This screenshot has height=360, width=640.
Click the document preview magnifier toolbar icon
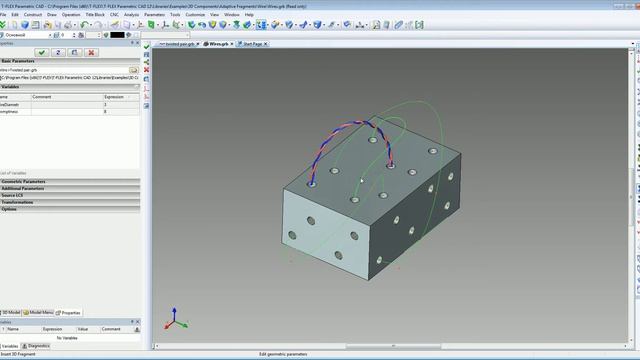[376, 25]
